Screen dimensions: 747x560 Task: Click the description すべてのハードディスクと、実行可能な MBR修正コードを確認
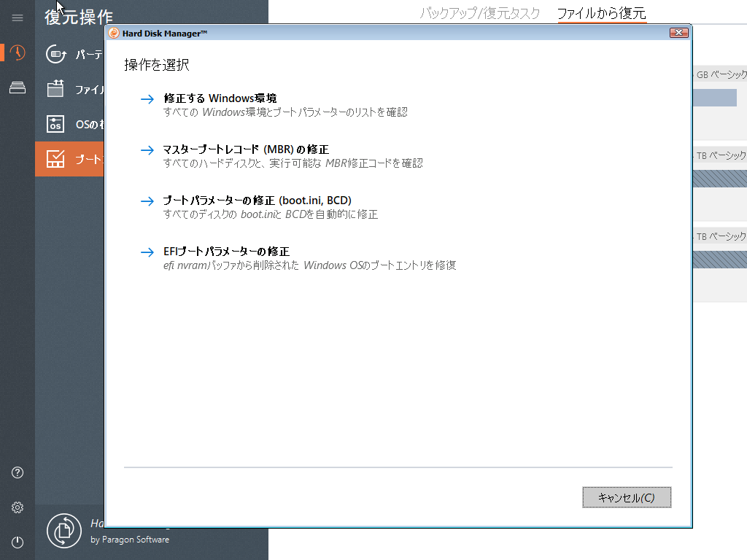(x=293, y=163)
